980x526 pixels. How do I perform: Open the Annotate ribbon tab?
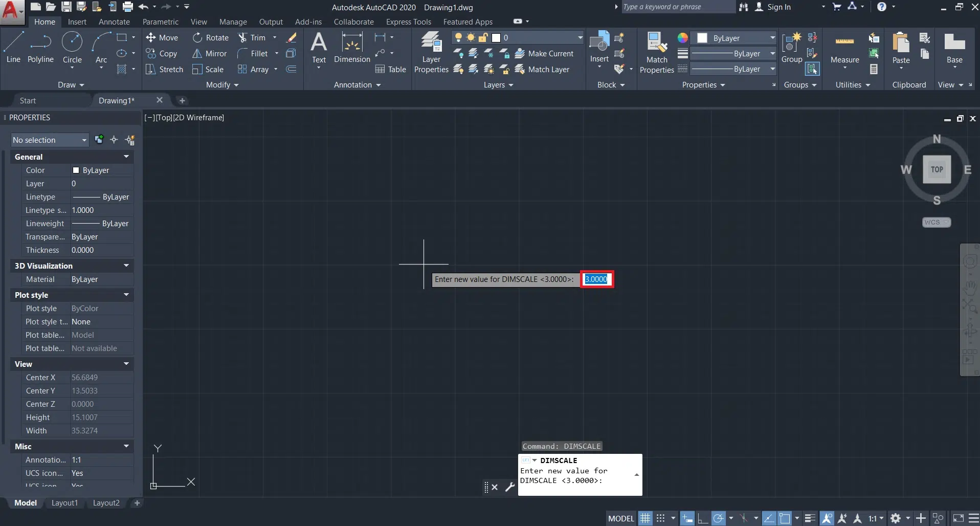[114, 22]
